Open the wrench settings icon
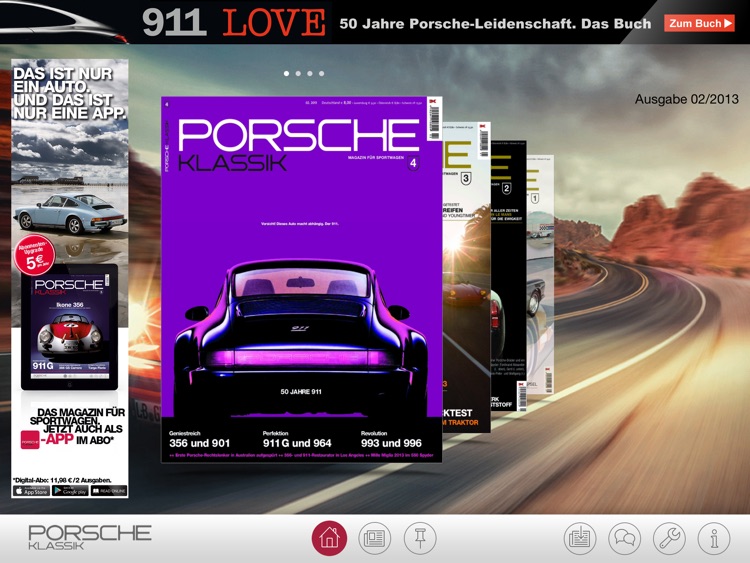 point(669,539)
